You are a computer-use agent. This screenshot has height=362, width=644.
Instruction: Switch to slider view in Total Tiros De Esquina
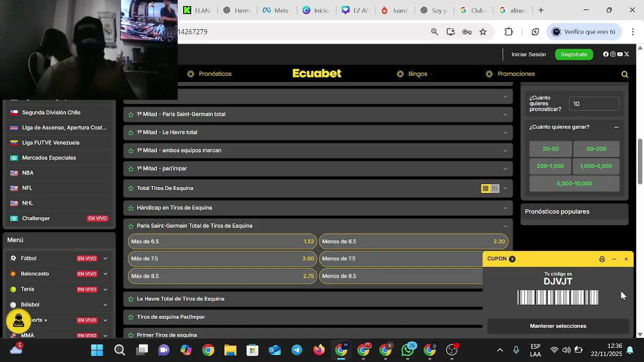(x=495, y=189)
